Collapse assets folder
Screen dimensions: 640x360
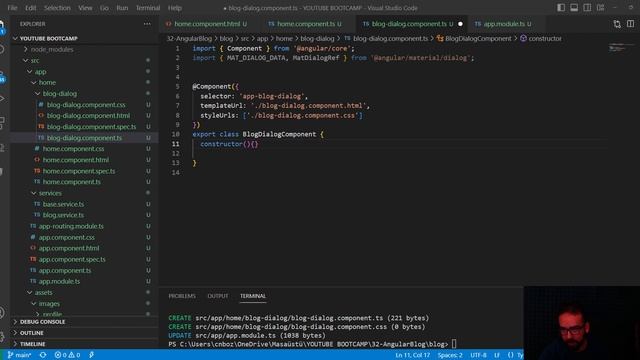pyautogui.click(x=43, y=293)
